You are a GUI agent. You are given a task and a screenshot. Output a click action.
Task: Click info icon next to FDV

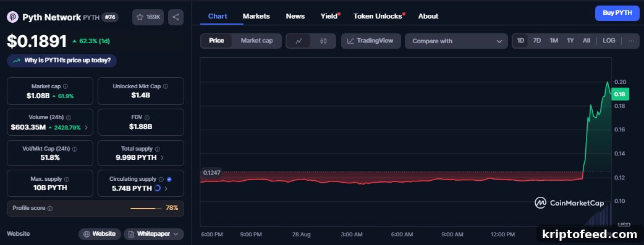click(147, 117)
